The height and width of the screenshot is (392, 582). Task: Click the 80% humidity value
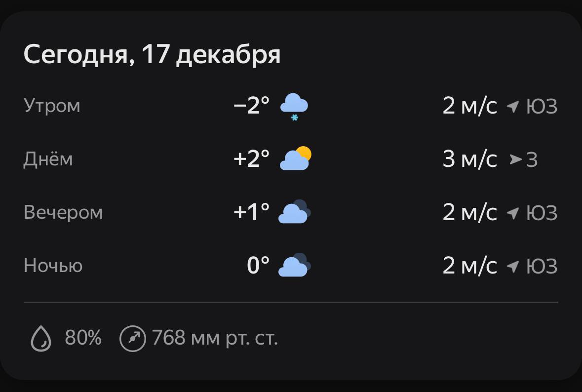pyautogui.click(x=83, y=339)
